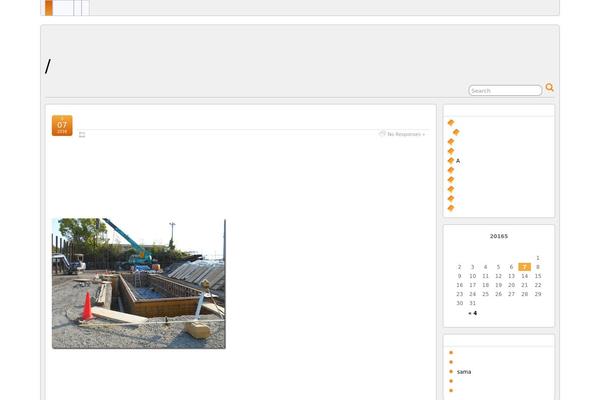Click calendar day 23
This screenshot has width=600, height=400.
coord(460,294)
